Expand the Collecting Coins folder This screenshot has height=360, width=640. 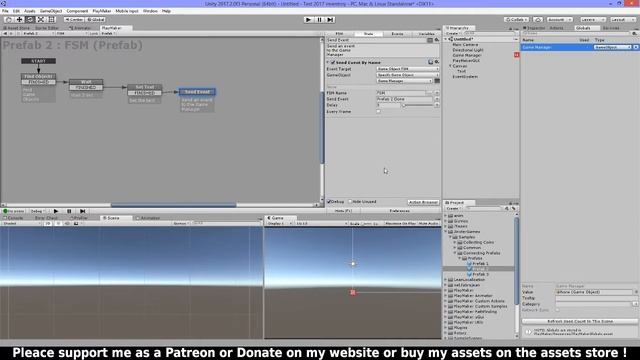tap(455, 242)
